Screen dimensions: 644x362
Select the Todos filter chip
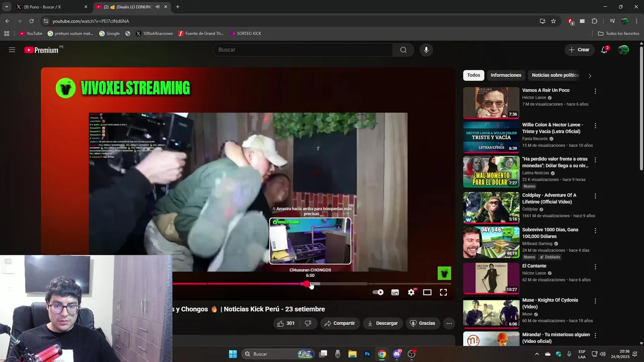pos(473,75)
